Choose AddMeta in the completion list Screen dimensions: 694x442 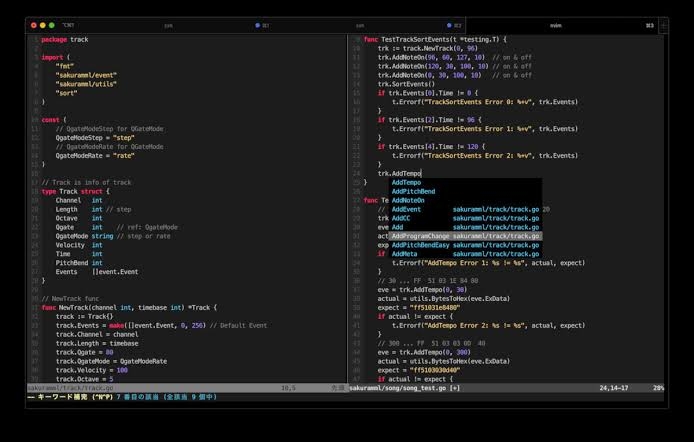[x=405, y=254]
